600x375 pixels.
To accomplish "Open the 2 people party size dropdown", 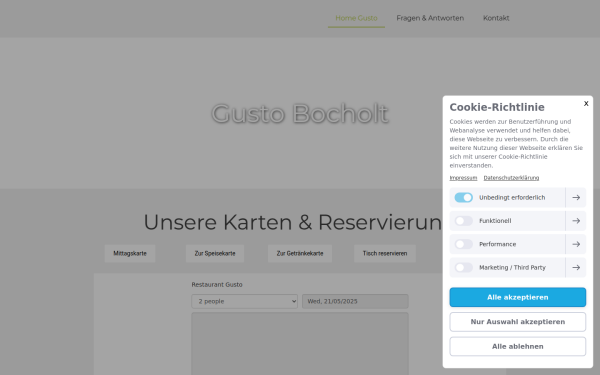I will click(245, 301).
